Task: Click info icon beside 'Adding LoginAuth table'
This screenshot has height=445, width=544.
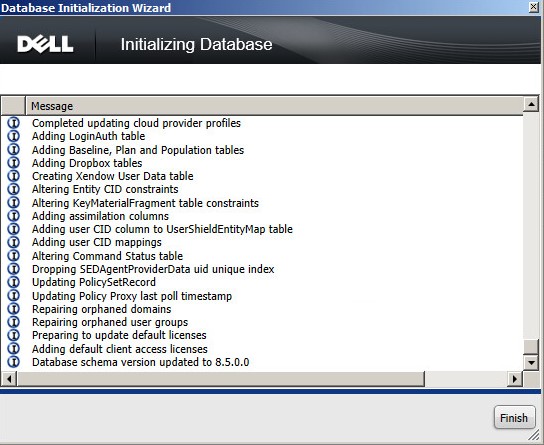Action: pyautogui.click(x=14, y=136)
